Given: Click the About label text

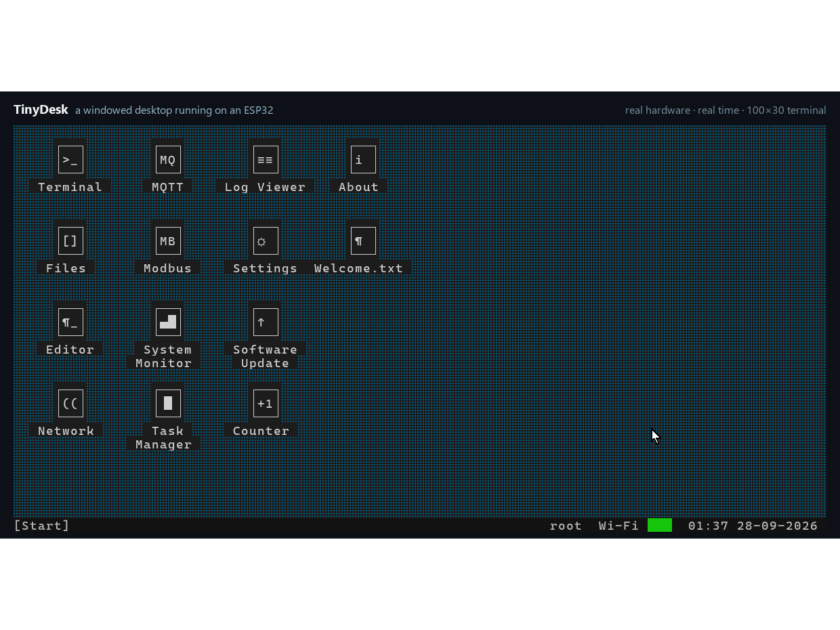Looking at the screenshot, I should tap(359, 187).
